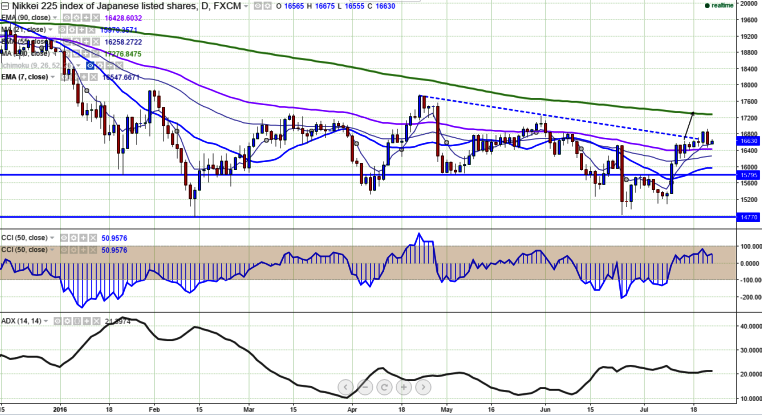
Task: Open settings gear of second CCI (50, close)
Action: point(74,250)
